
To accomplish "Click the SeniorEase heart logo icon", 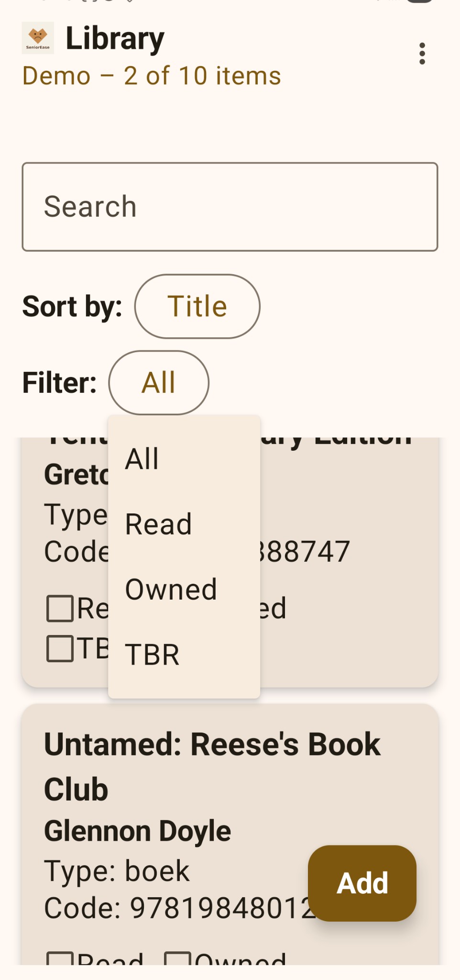I will click(36, 37).
